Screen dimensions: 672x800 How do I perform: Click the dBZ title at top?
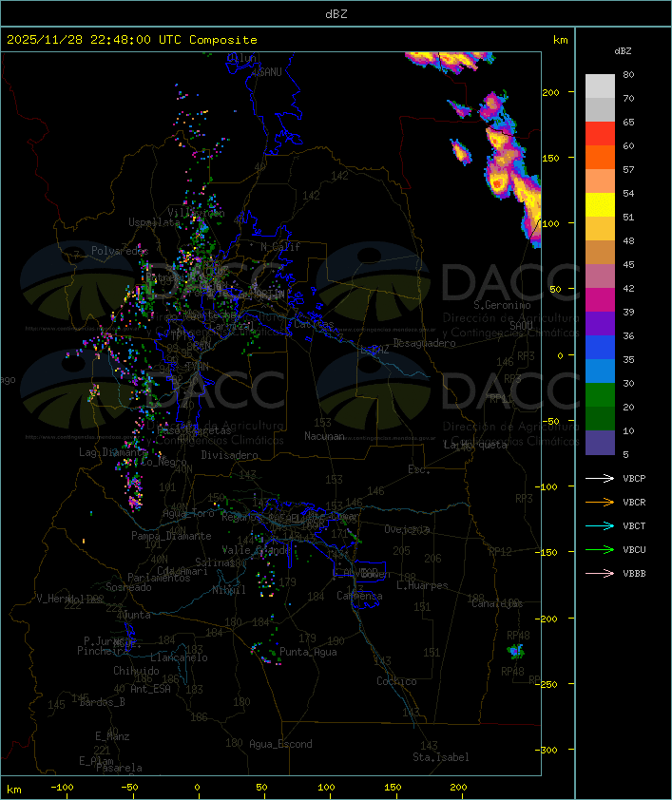click(336, 14)
